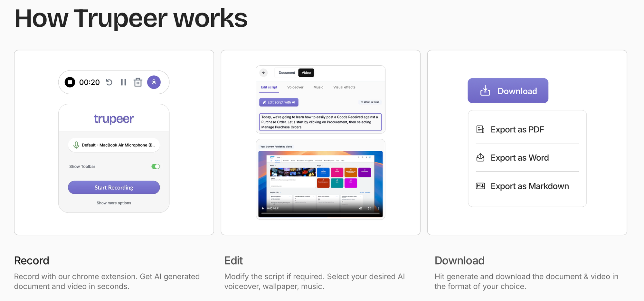Click the PDF document icon
644x301 pixels.
point(480,129)
